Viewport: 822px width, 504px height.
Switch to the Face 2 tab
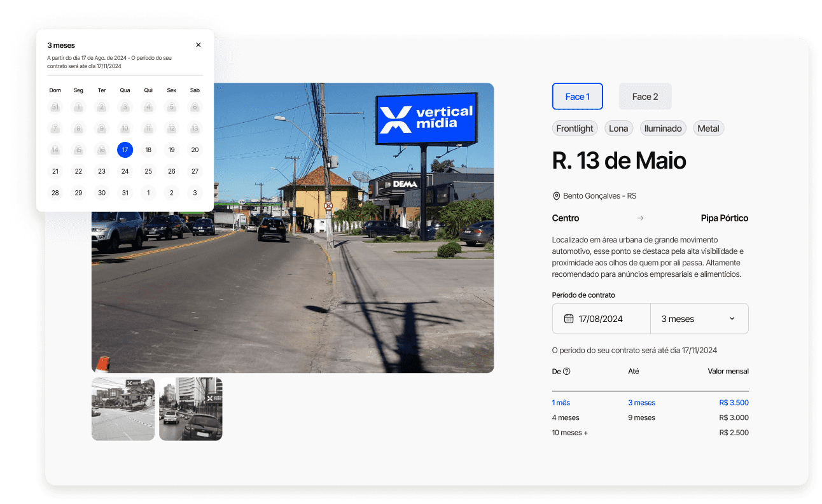[x=644, y=97]
